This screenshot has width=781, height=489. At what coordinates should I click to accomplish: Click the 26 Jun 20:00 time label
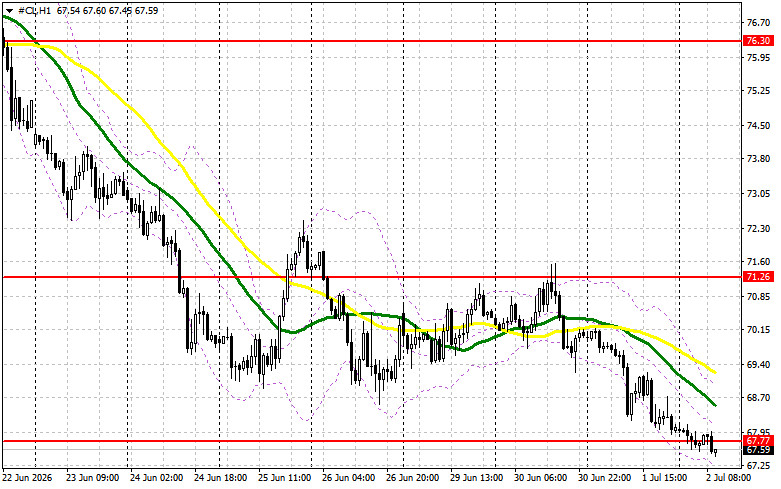413,478
